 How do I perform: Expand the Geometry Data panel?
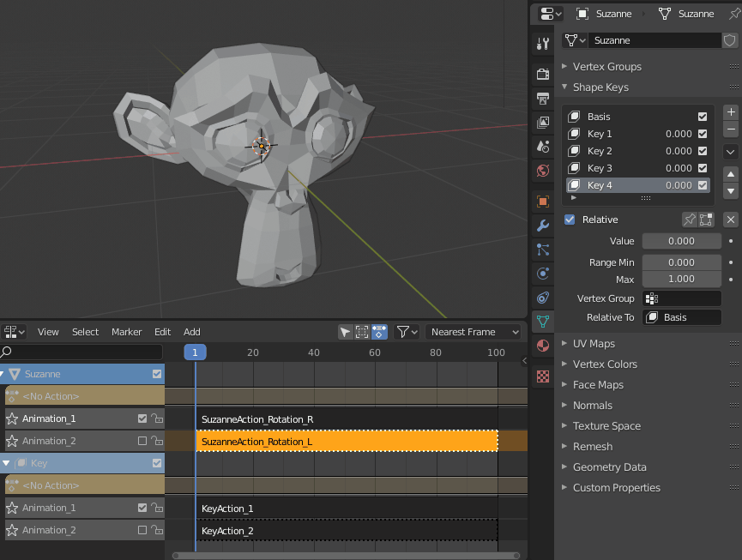pos(610,467)
